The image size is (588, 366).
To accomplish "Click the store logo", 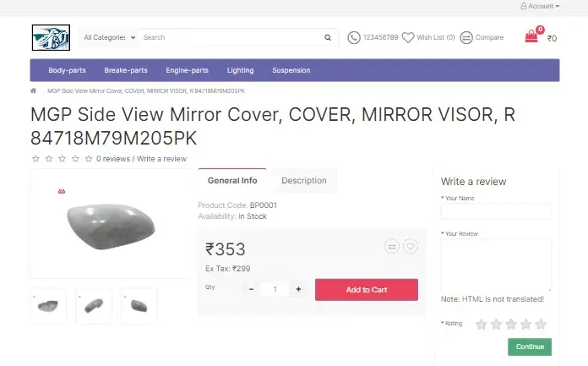I will tap(51, 37).
